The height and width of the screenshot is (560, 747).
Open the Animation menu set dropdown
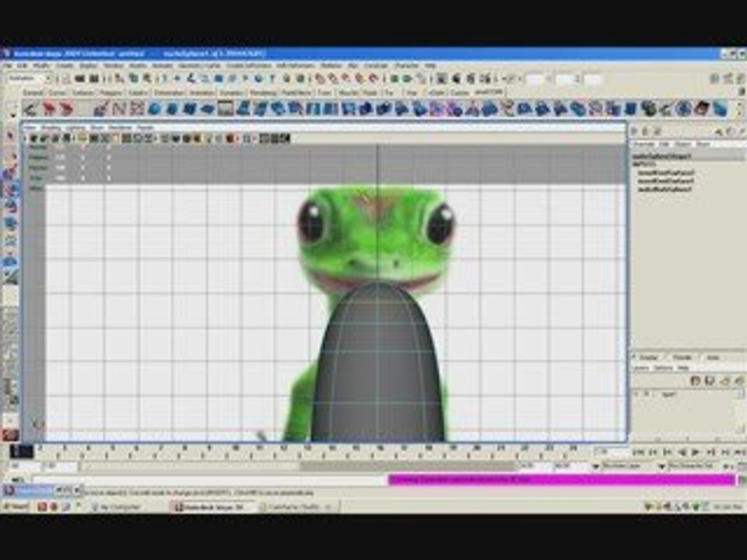(29, 79)
